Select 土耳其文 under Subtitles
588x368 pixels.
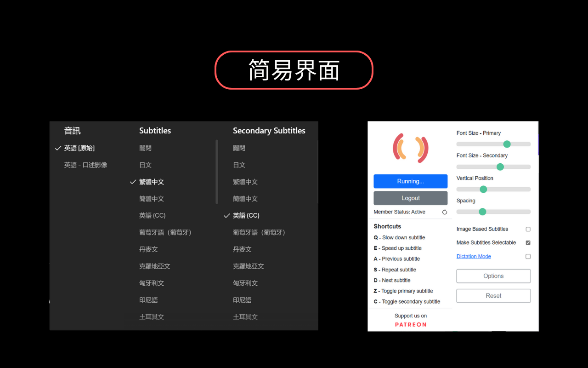(152, 316)
